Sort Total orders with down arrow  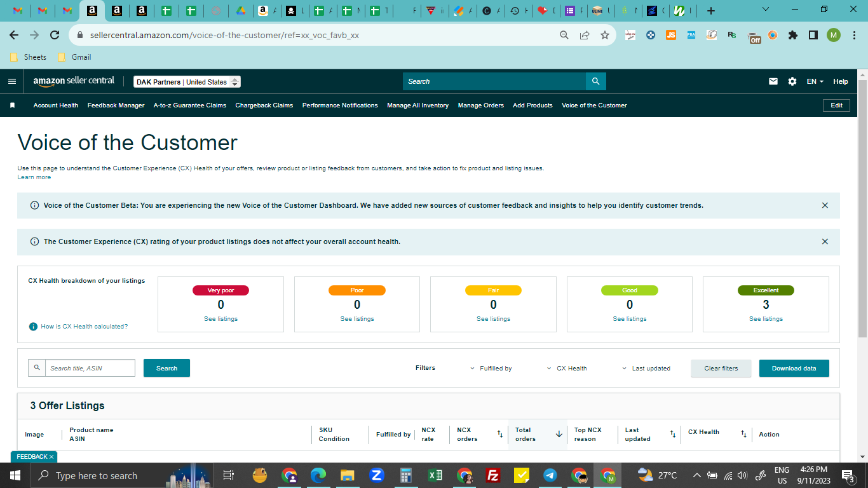tap(559, 434)
